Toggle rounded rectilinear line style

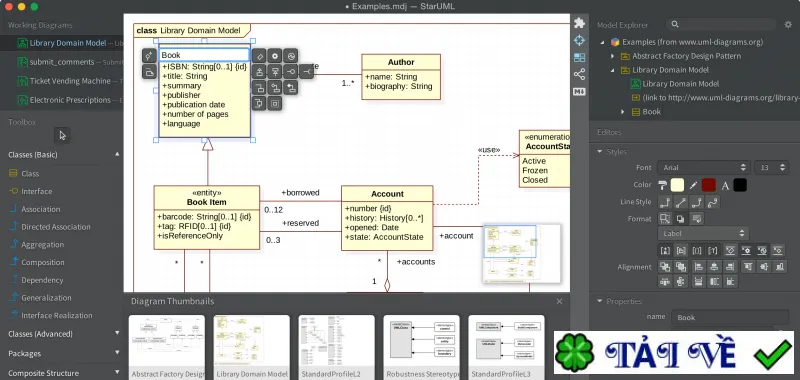(697, 202)
